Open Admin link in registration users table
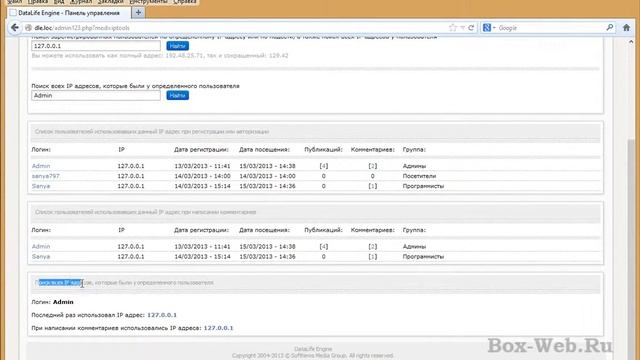The image size is (640, 360). pos(41,166)
